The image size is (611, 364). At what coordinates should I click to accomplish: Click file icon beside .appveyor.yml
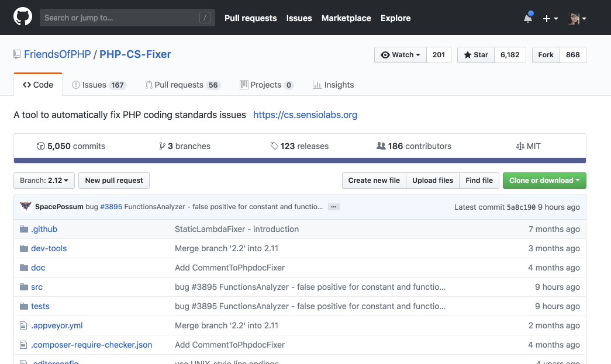(x=23, y=325)
